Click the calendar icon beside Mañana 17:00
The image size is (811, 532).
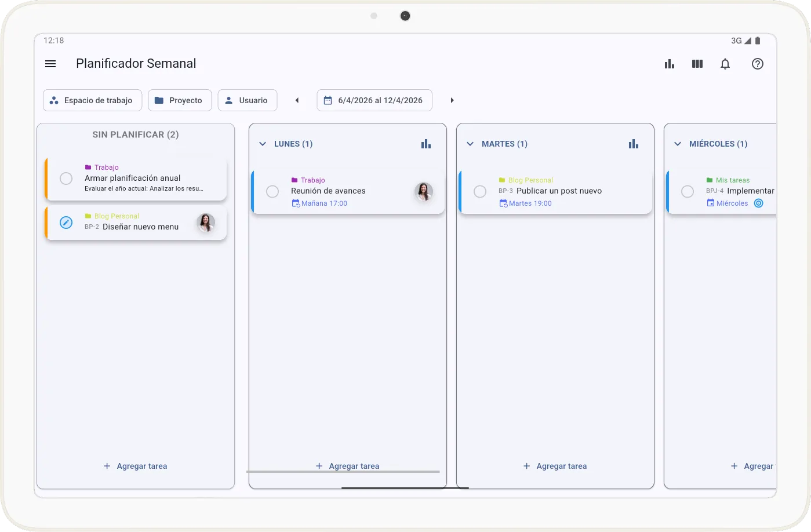pos(296,203)
